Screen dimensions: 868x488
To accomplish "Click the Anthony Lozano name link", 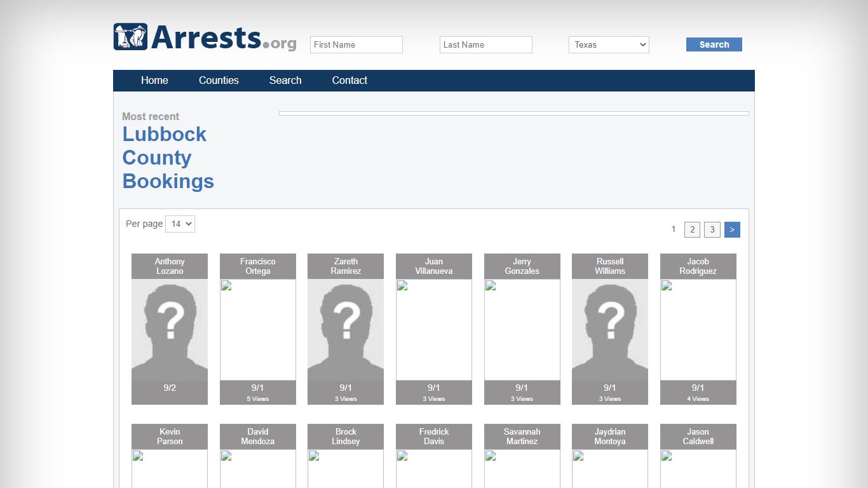I will coord(170,266).
